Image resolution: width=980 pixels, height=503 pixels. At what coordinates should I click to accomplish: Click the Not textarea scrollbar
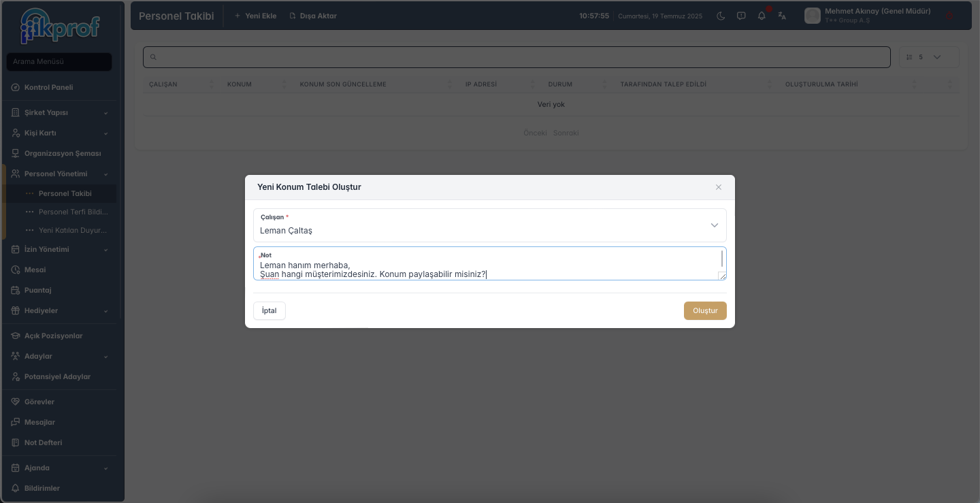pyautogui.click(x=721, y=258)
